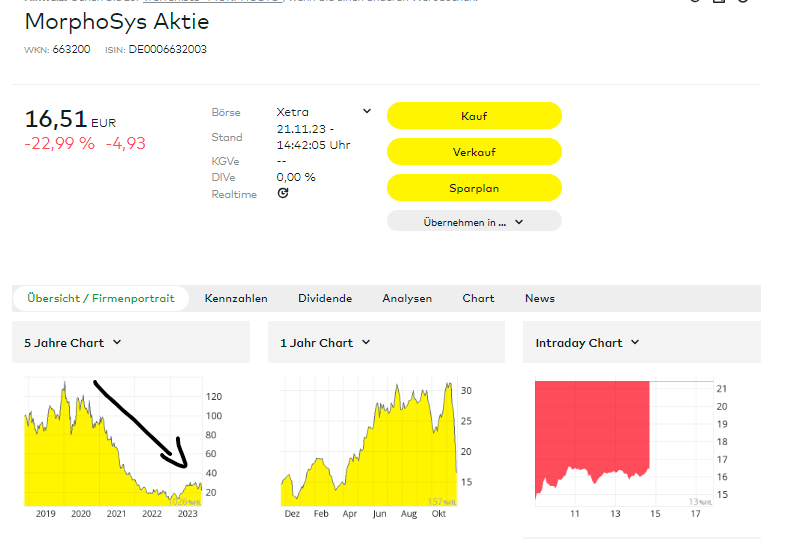Open the Sparplan button

pos(474,188)
